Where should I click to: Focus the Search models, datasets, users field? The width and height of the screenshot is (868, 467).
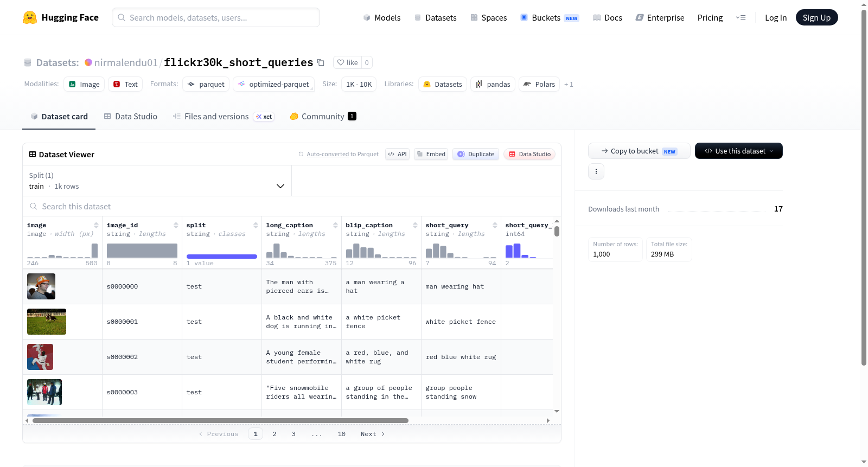[x=216, y=17]
